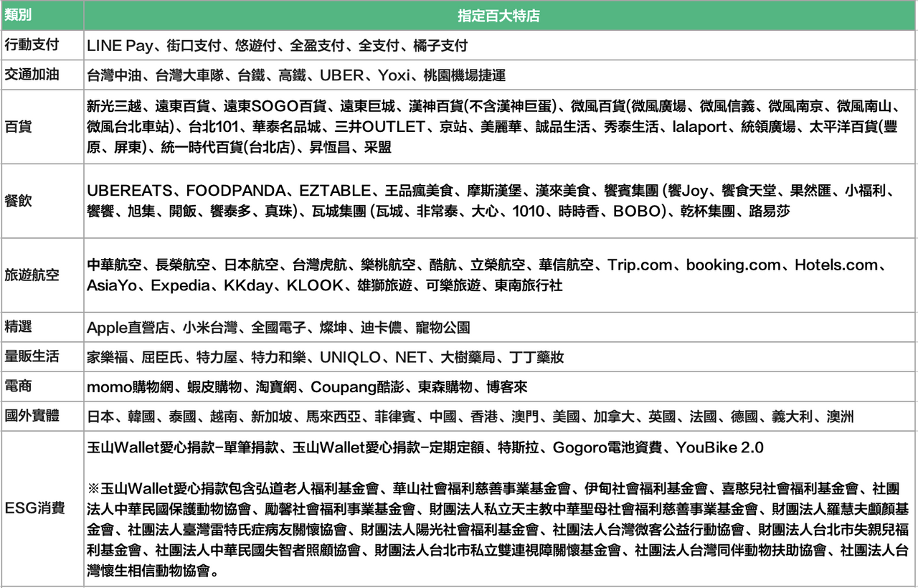
Task: Select the 精選 category cell
Action: pos(42,327)
